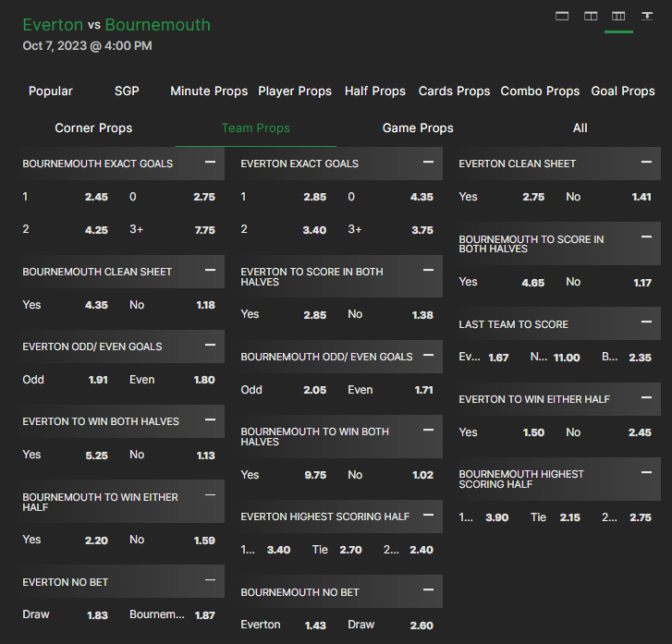
Task: Select Everton Clean Sheet No 1.41
Action: tap(608, 197)
